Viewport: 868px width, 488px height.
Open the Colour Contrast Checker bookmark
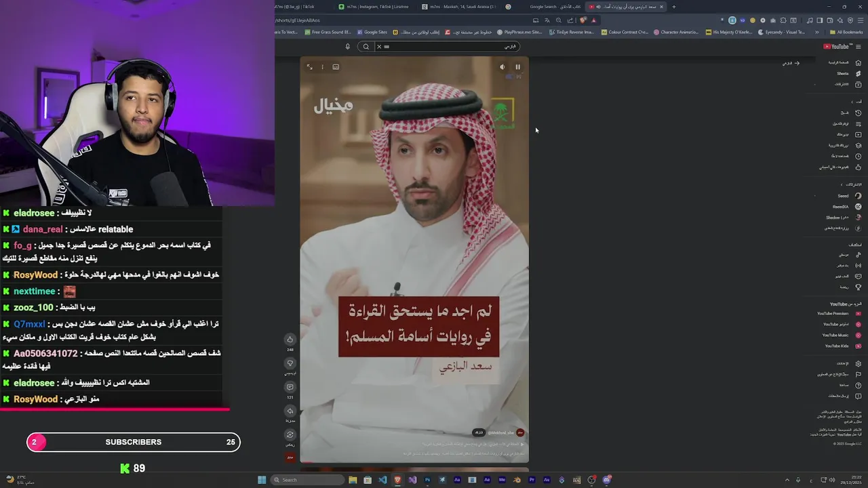point(625,32)
